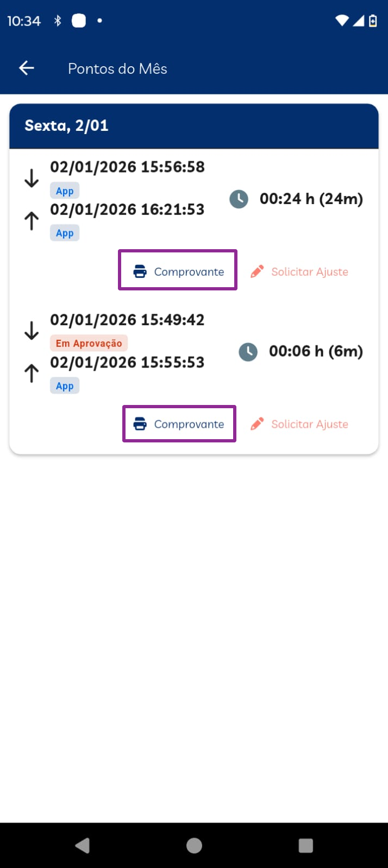Tap the clock icon beside 00:06 h
The image size is (388, 868).
[248, 352]
